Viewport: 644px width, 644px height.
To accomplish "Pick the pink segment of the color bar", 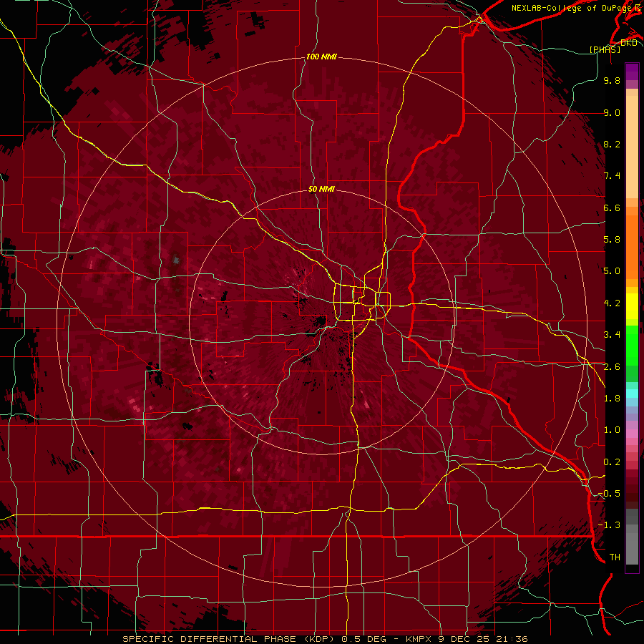I will click(x=632, y=434).
